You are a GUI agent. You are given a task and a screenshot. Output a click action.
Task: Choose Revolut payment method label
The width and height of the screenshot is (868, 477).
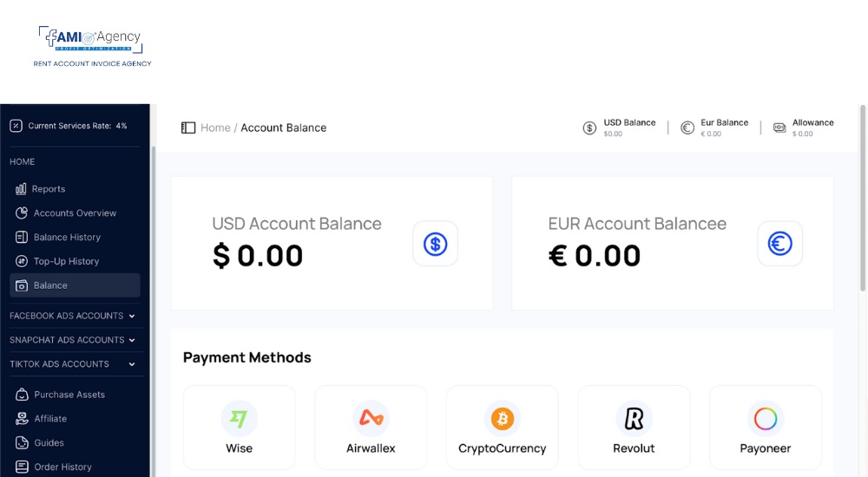pyautogui.click(x=634, y=448)
